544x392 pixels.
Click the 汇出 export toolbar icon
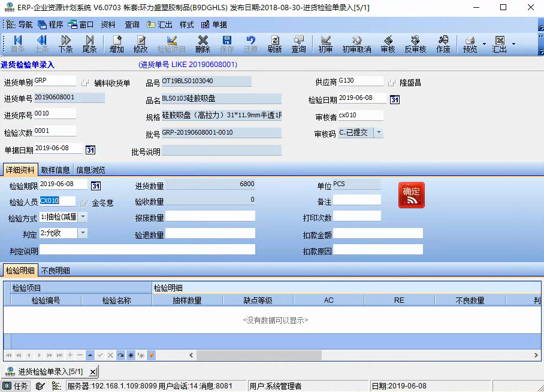click(500, 44)
